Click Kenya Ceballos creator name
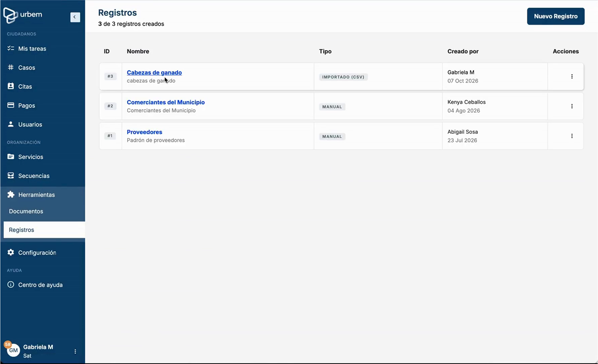Image resolution: width=598 pixels, height=364 pixels. coord(466,102)
